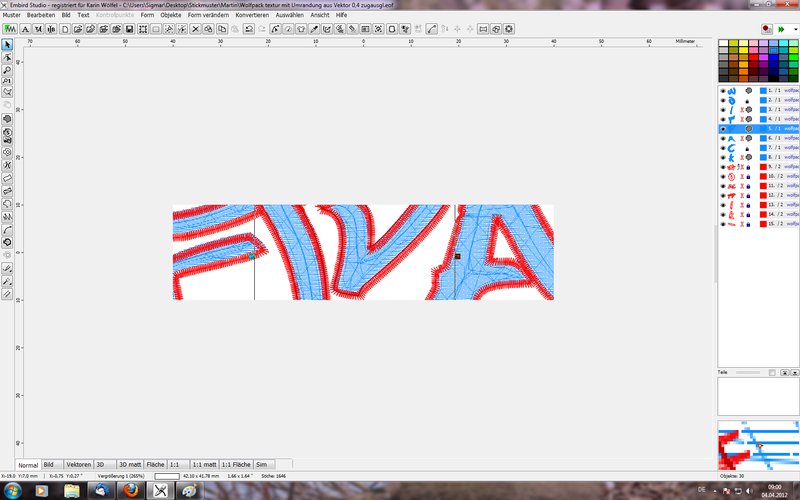Click red color box of object 11
This screenshot has width=800, height=500.
pos(763,186)
